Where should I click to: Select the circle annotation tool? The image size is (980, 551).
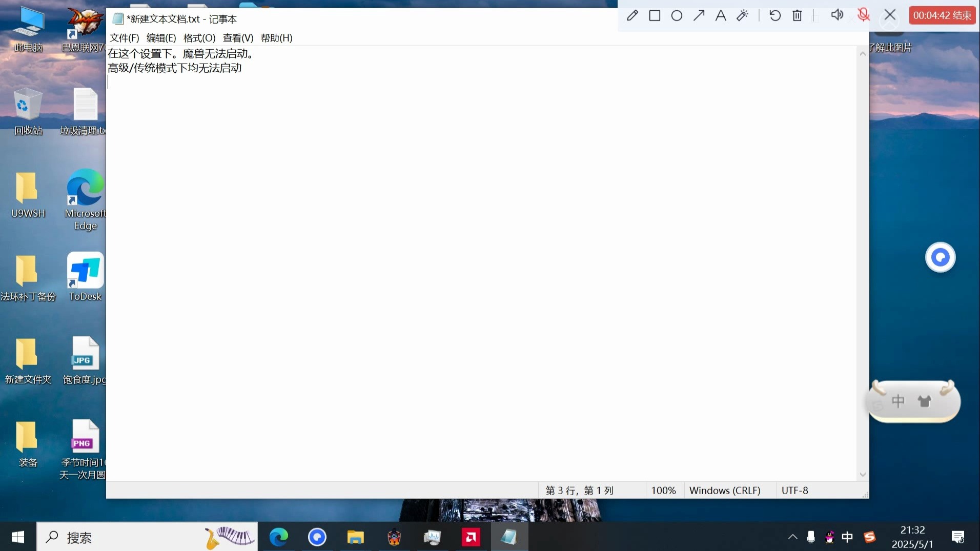[677, 15]
